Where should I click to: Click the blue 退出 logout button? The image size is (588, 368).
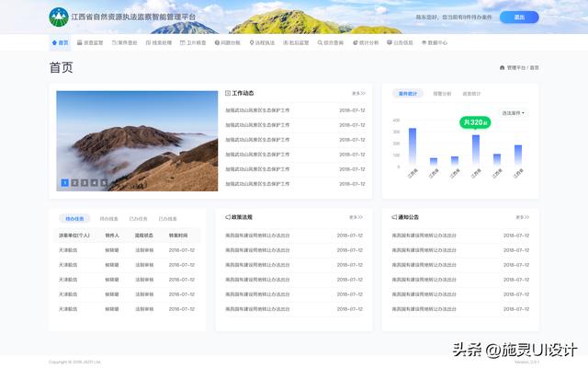click(x=519, y=17)
